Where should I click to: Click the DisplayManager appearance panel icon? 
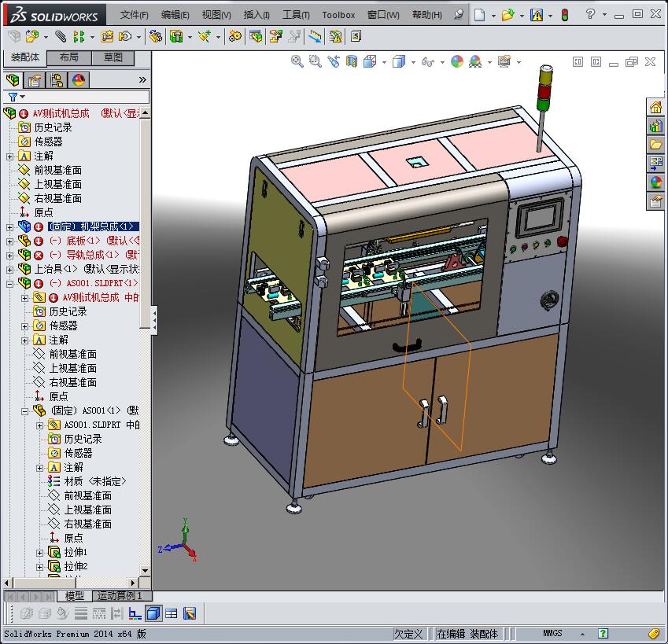click(77, 79)
